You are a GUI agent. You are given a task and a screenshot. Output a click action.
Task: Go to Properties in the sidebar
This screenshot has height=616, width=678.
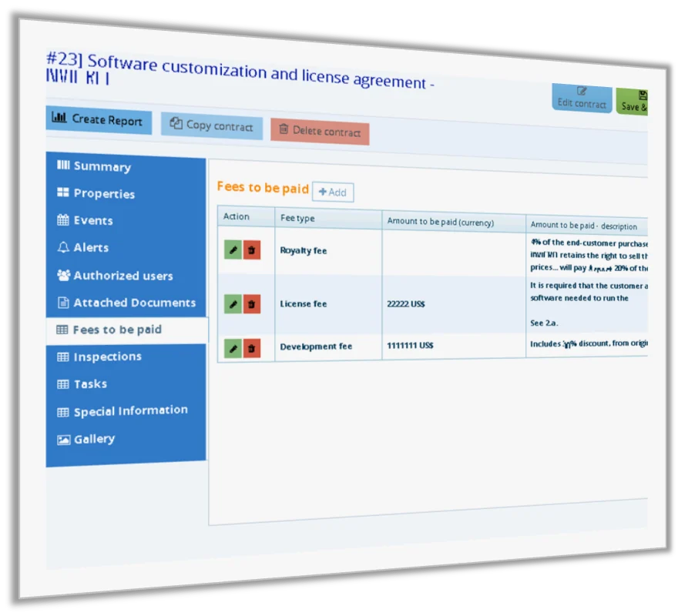coord(126,194)
